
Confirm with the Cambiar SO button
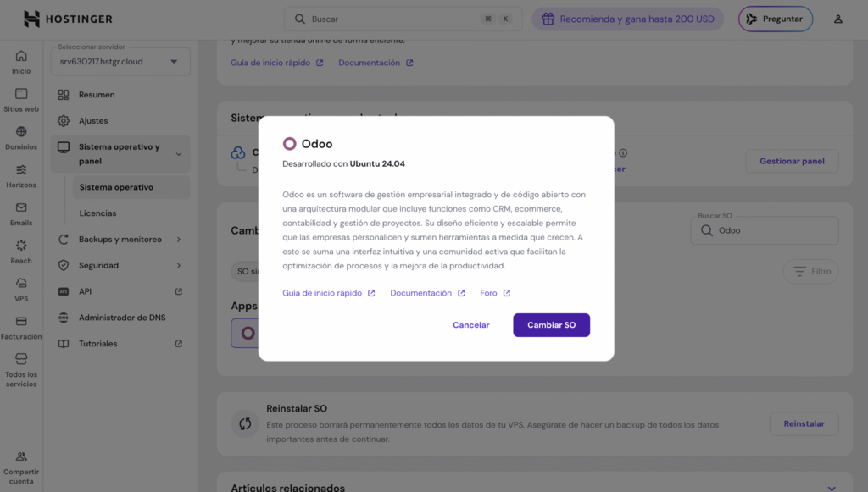(x=551, y=324)
